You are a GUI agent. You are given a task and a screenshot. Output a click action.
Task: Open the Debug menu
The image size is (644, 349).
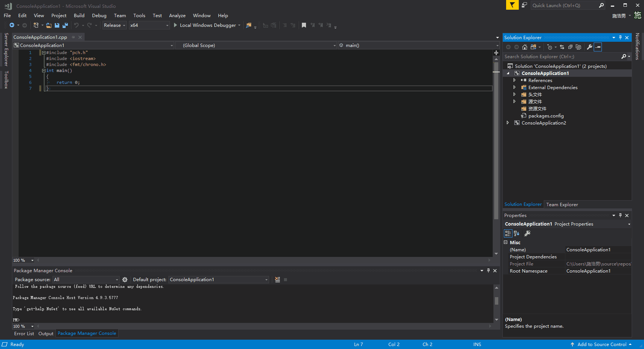[x=99, y=15]
